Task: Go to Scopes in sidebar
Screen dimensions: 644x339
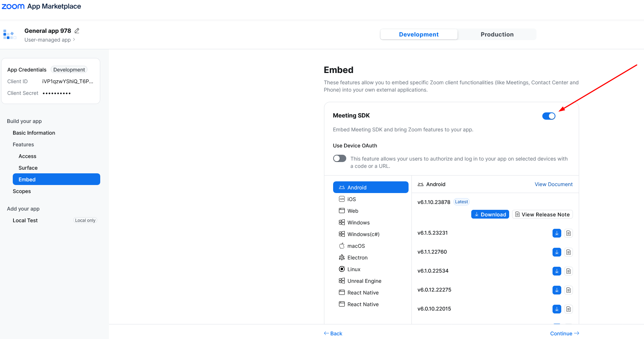Action: 22,191
